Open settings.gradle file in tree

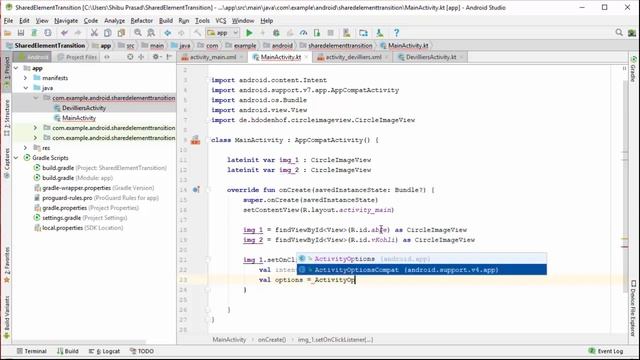pyautogui.click(x=80, y=218)
